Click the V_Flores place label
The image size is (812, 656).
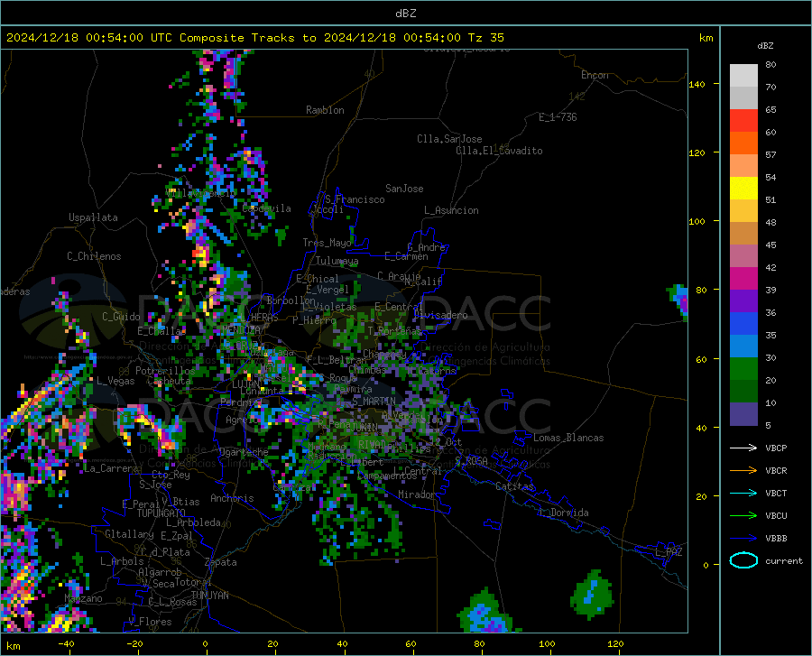click(150, 622)
